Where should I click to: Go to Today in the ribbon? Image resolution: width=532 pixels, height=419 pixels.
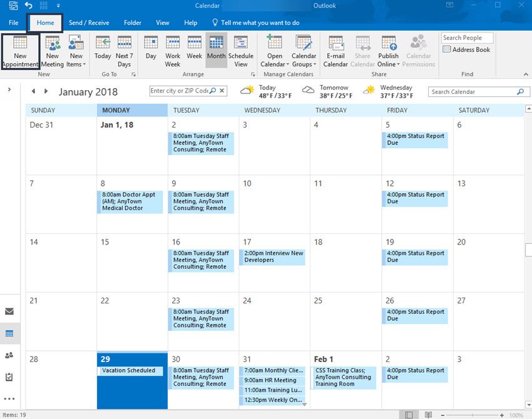pos(103,48)
